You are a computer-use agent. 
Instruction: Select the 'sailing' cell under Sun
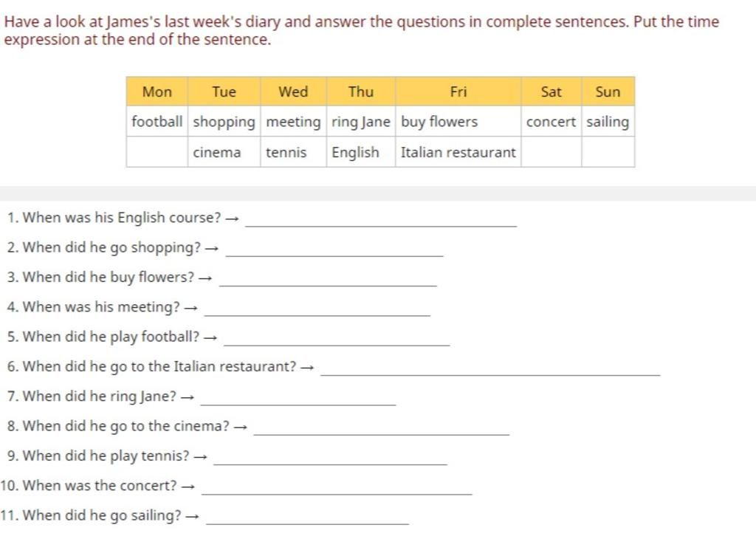pyautogui.click(x=608, y=122)
